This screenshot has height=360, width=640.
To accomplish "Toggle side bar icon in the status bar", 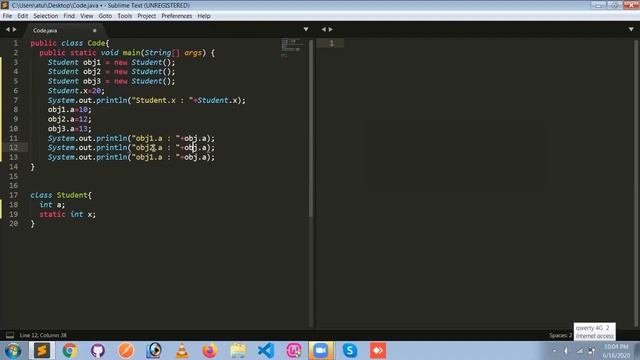I will [x=10, y=336].
